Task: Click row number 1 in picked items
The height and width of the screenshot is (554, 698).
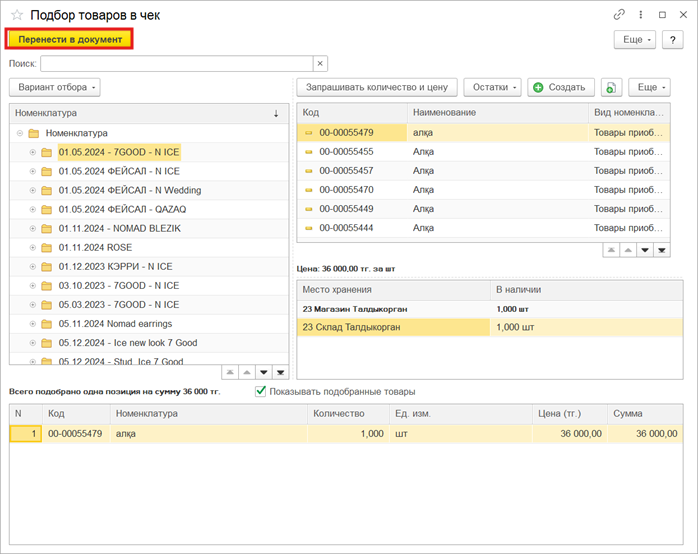Action: (x=26, y=434)
